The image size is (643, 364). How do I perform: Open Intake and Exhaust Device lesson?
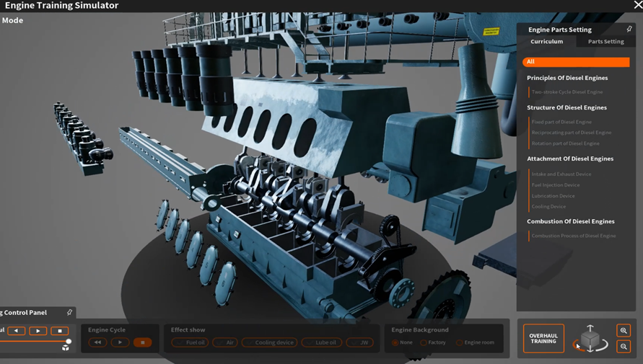[561, 174]
